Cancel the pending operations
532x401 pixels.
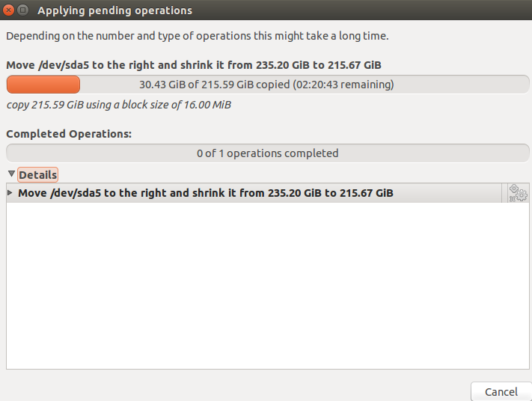coord(501,392)
